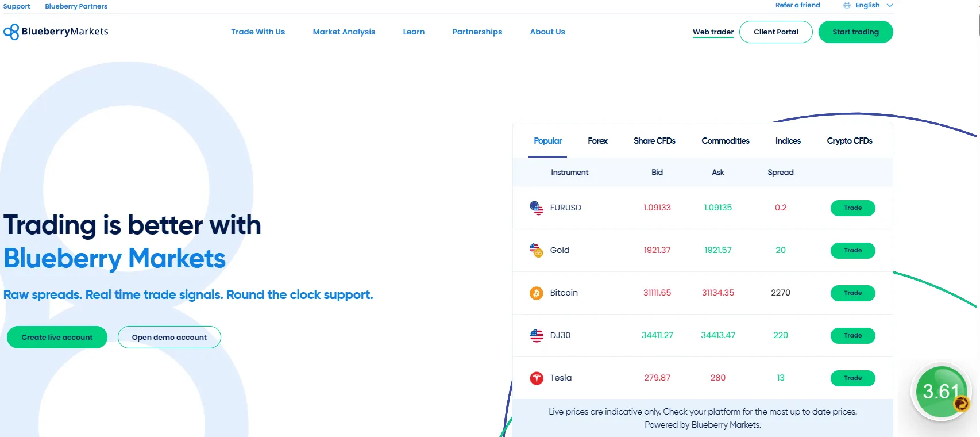The width and height of the screenshot is (980, 437).
Task: Open the Market Analysis menu
Action: click(x=344, y=32)
